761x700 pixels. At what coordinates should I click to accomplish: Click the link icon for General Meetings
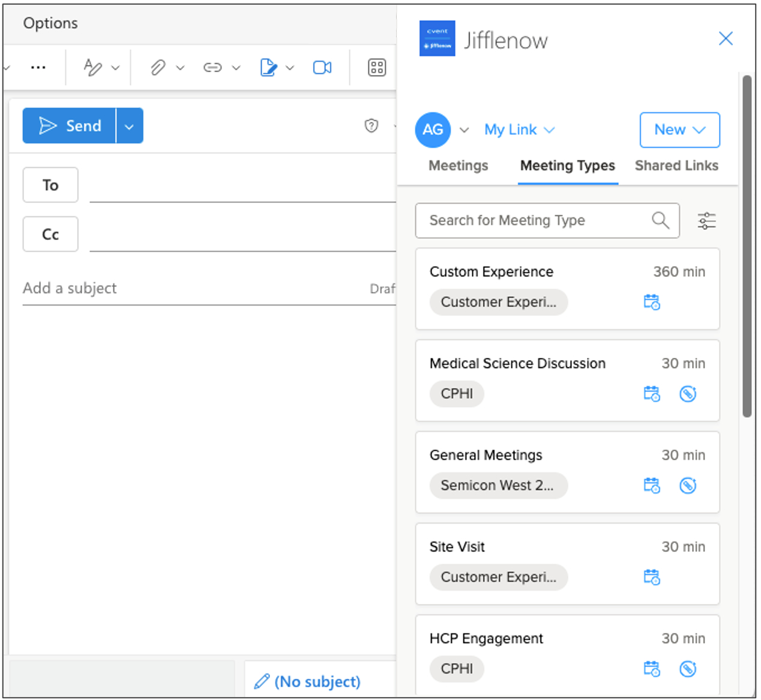(688, 485)
